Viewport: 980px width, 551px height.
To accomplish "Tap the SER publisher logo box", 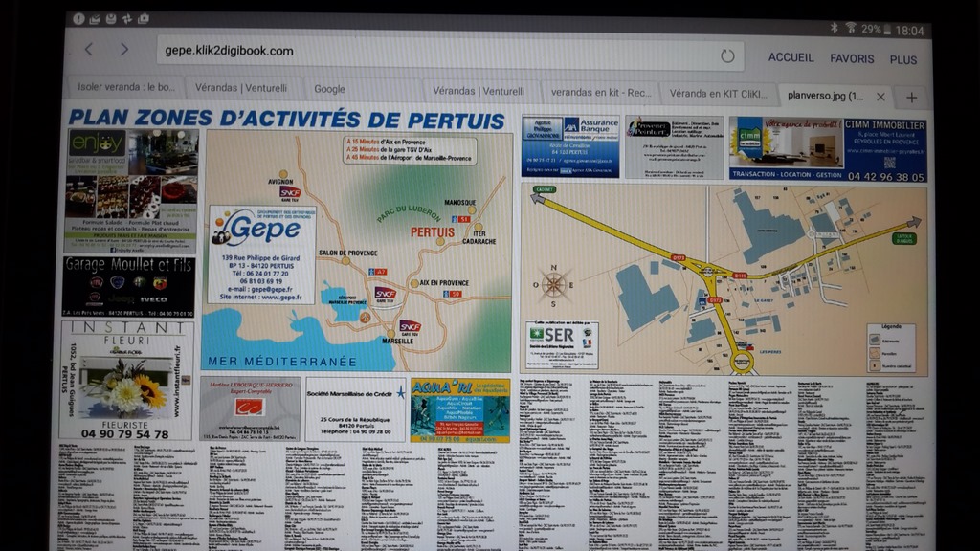I will [x=562, y=344].
